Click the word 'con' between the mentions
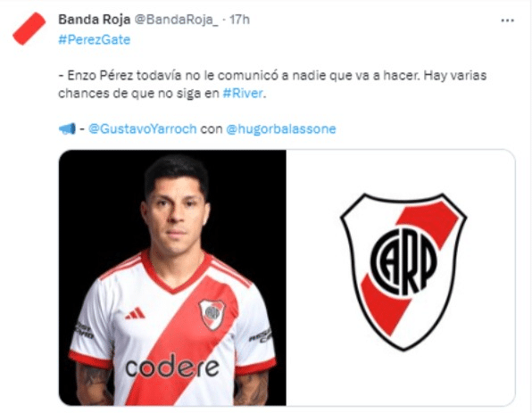 212,129
